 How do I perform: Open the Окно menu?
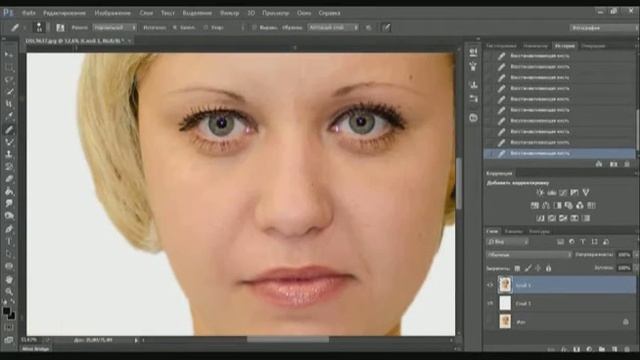(x=304, y=13)
